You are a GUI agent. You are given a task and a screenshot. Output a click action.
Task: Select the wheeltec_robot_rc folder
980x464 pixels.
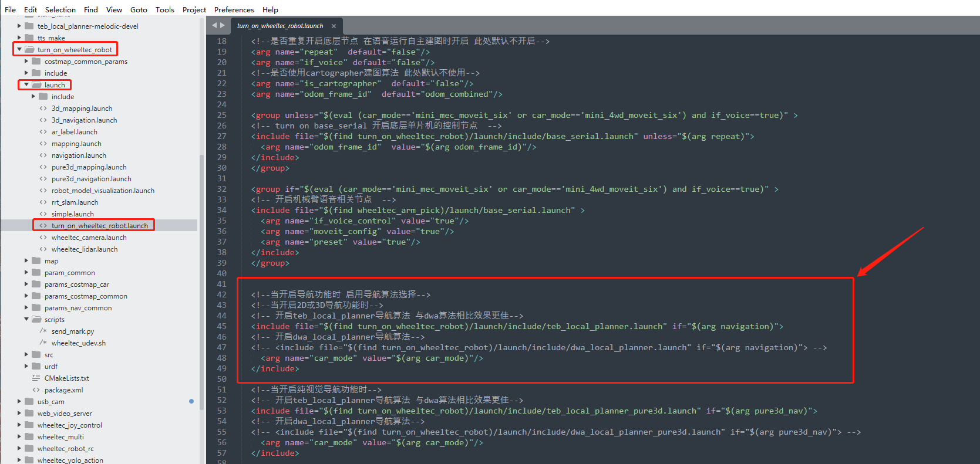(66, 449)
